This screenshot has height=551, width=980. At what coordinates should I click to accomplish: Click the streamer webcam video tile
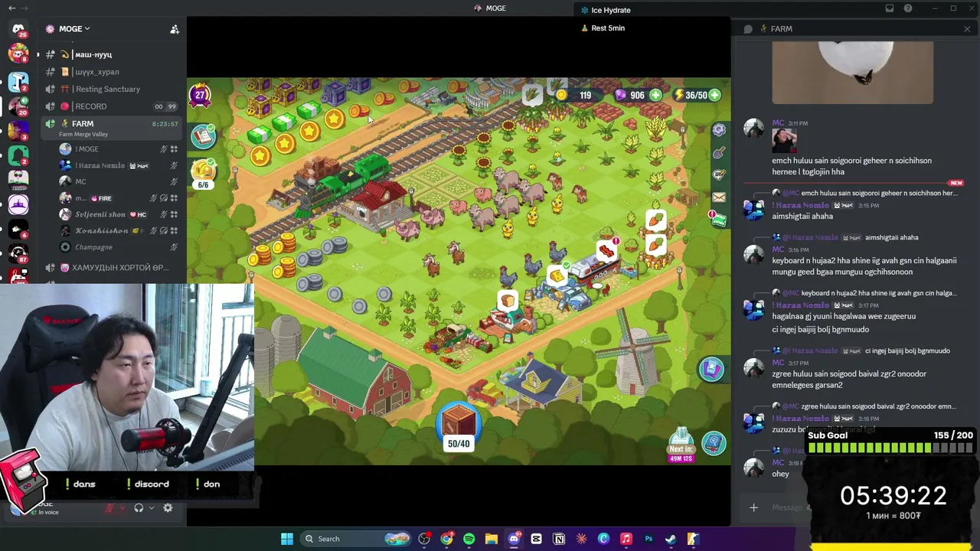pyautogui.click(x=127, y=377)
